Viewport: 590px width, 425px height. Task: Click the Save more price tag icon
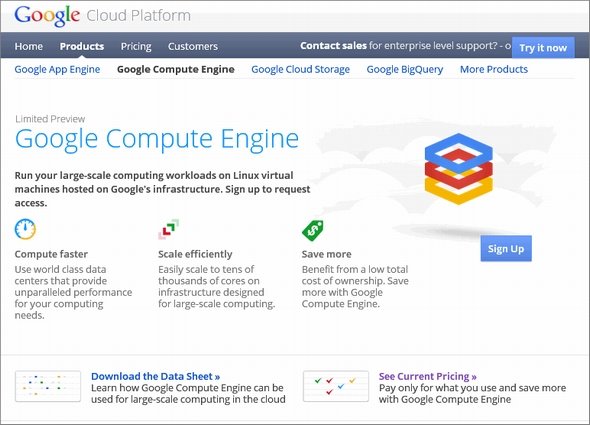(x=313, y=230)
